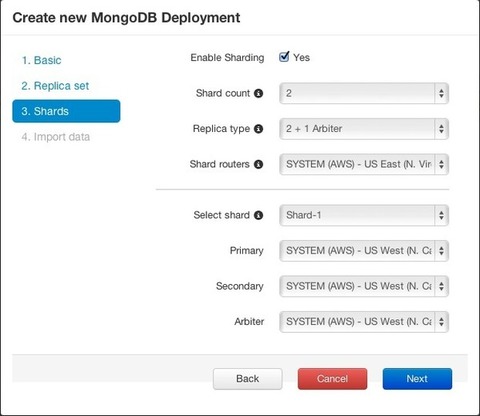Click info icon beside Shard routers
Screen dimensions: 480x416
click(258, 164)
